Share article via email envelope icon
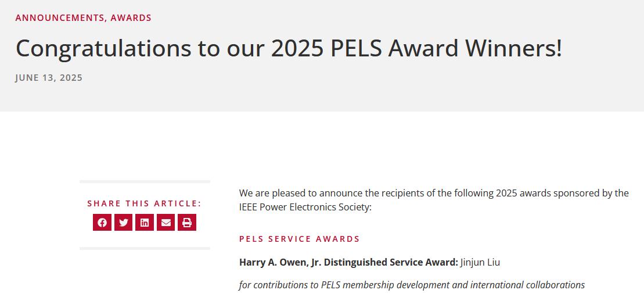Screen dimensions: 644x297 [x=166, y=222]
